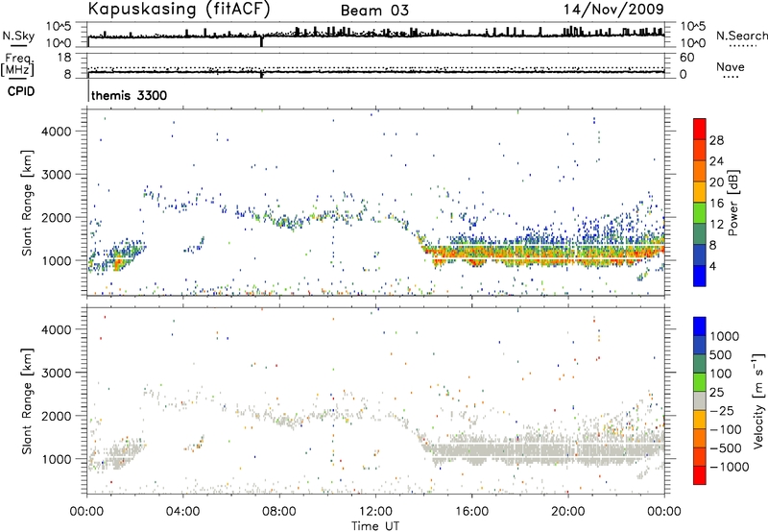Viewport: 768px width, 532px height.
Task: Click 3000 tick of the velocity panel
Action: [x=57, y=373]
